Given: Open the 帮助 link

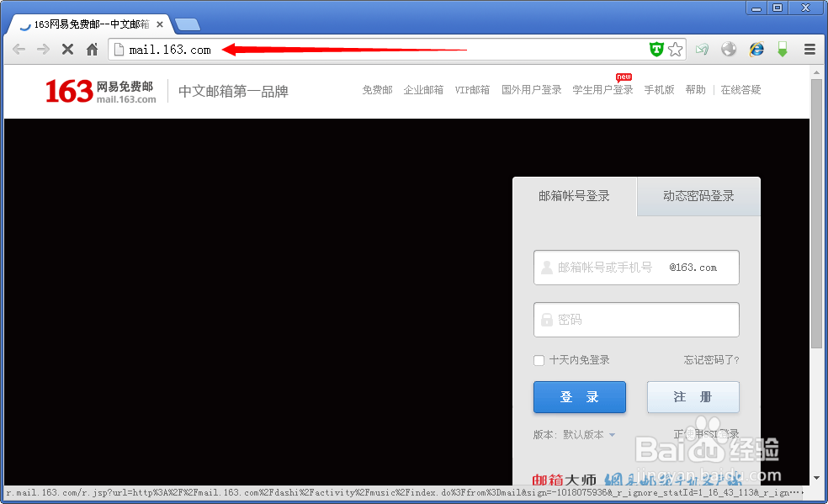Looking at the screenshot, I should 695,90.
